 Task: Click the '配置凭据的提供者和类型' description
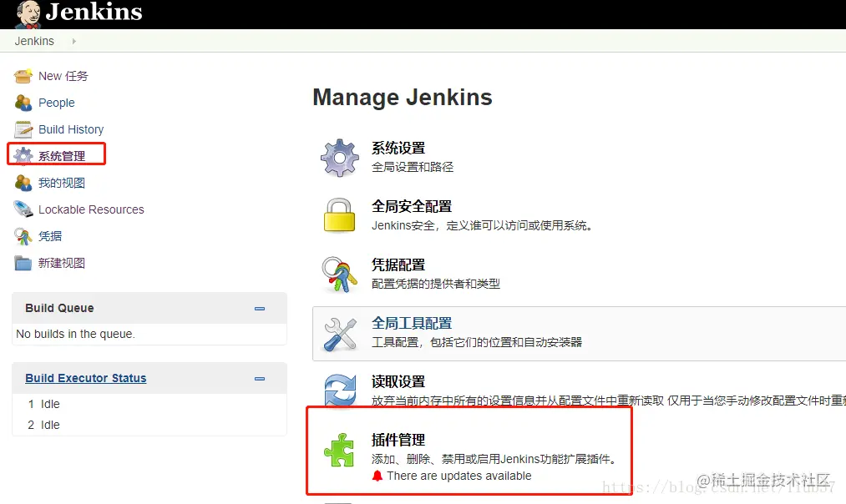[436, 284]
